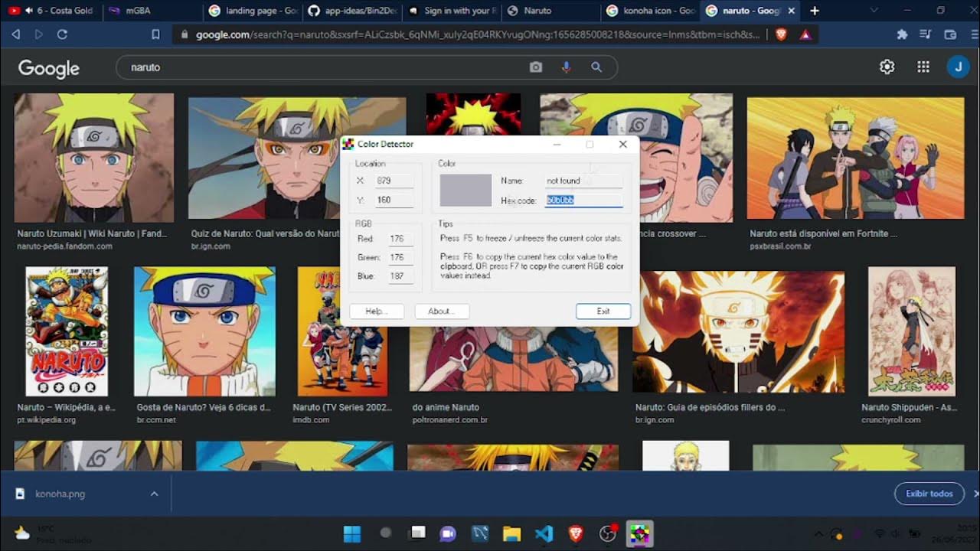Click the Exit button in Color Detector
The image size is (980, 551).
click(x=603, y=311)
